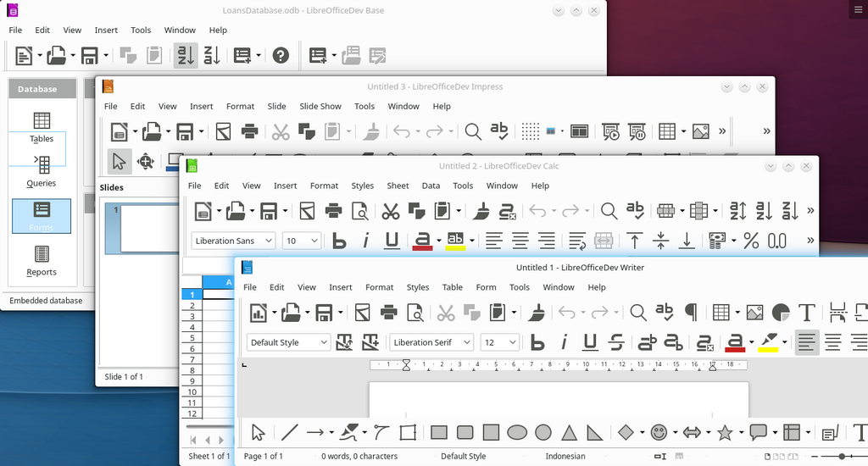
Task: Expand the Liberation Serif font name dropdown
Action: pyautogui.click(x=466, y=342)
